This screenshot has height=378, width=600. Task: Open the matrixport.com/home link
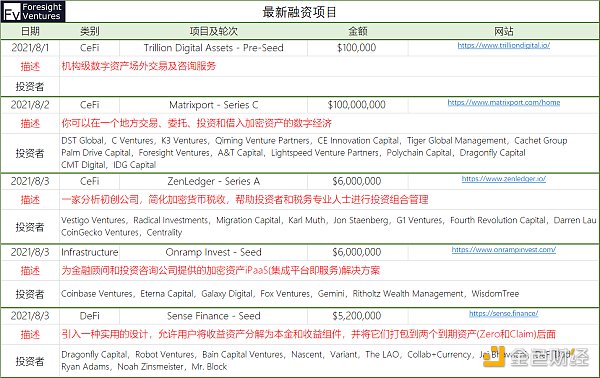(504, 103)
